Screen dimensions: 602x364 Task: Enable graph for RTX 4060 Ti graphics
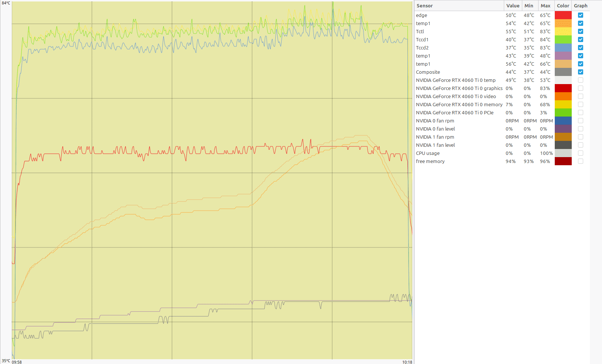pyautogui.click(x=581, y=88)
